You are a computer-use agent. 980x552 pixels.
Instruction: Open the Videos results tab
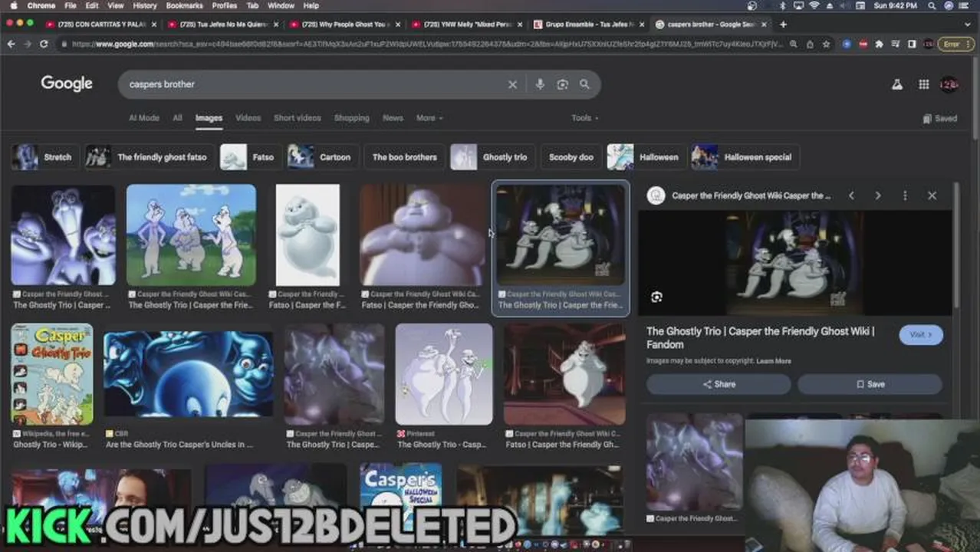coord(248,118)
